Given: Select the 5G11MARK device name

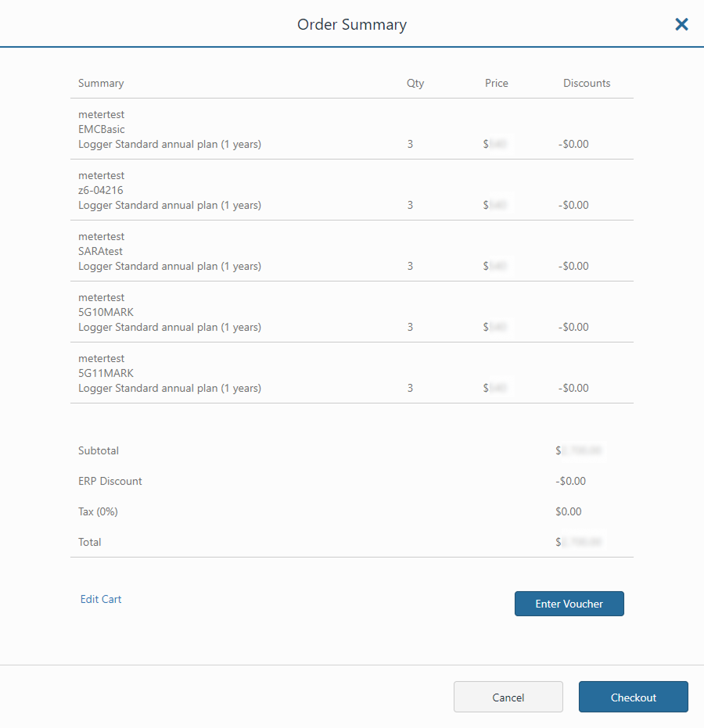Looking at the screenshot, I should pyautogui.click(x=106, y=373).
